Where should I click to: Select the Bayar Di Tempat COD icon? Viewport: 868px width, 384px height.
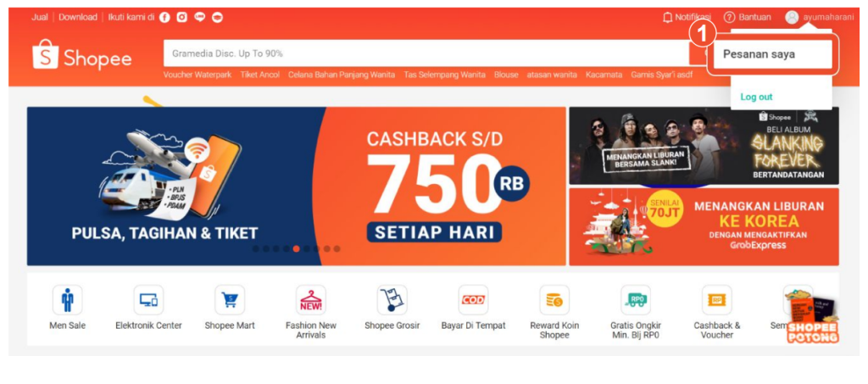[x=473, y=300]
